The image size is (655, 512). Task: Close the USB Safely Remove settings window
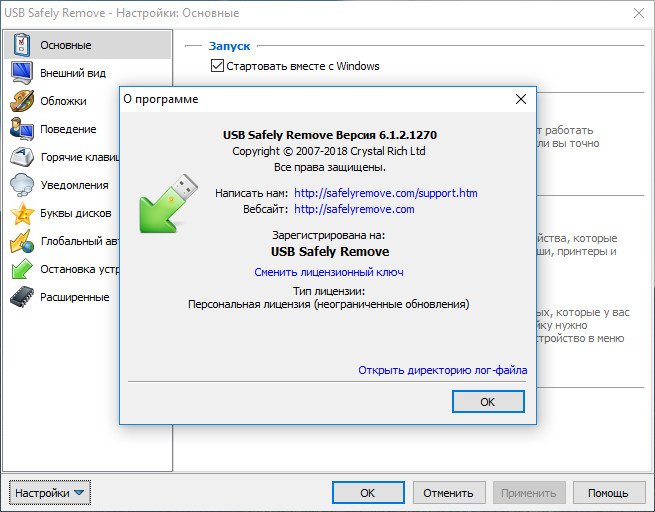[639, 13]
